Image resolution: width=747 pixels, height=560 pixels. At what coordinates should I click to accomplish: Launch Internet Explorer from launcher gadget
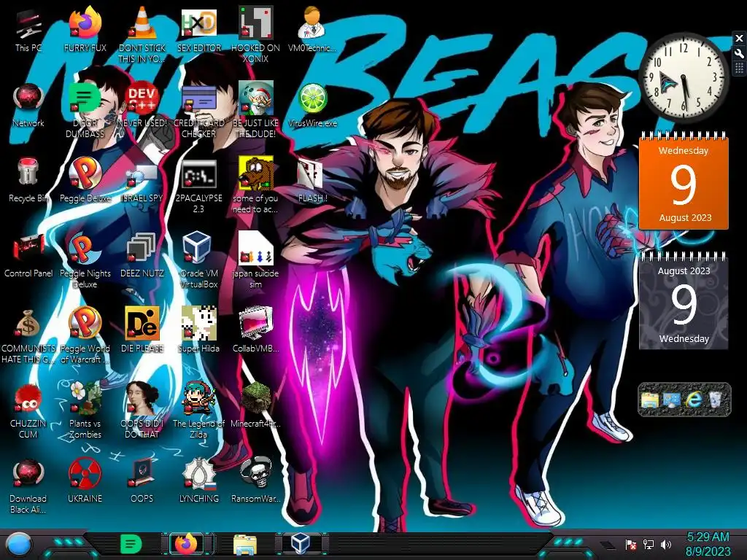[x=694, y=400]
